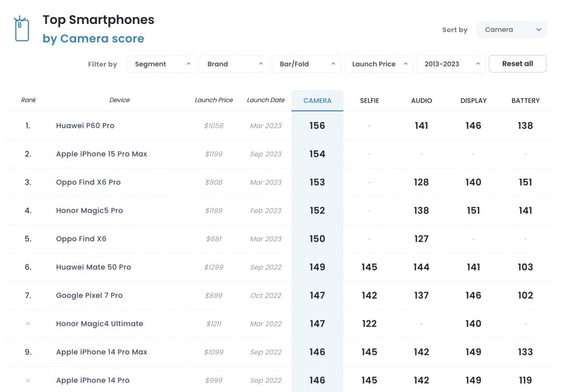Open the Google Pixel 7 Pro link
This screenshot has width=562, height=392.
(x=90, y=295)
